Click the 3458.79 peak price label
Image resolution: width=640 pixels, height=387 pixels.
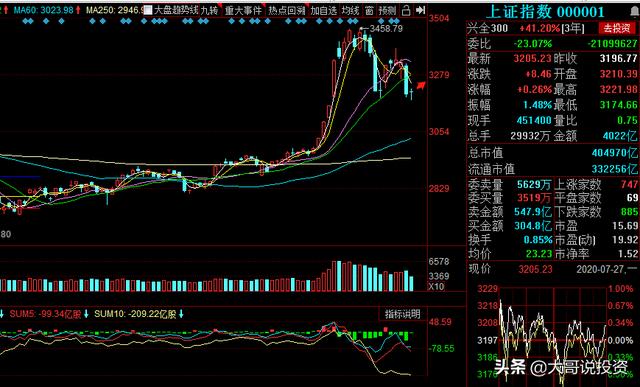click(386, 29)
